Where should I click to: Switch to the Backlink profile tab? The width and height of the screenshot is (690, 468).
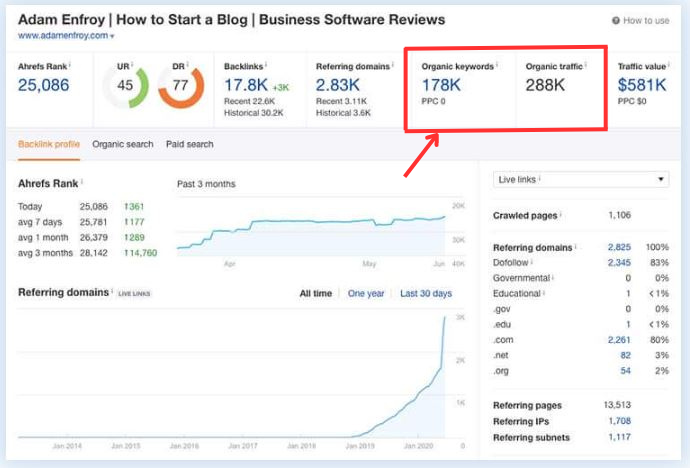coord(49,144)
